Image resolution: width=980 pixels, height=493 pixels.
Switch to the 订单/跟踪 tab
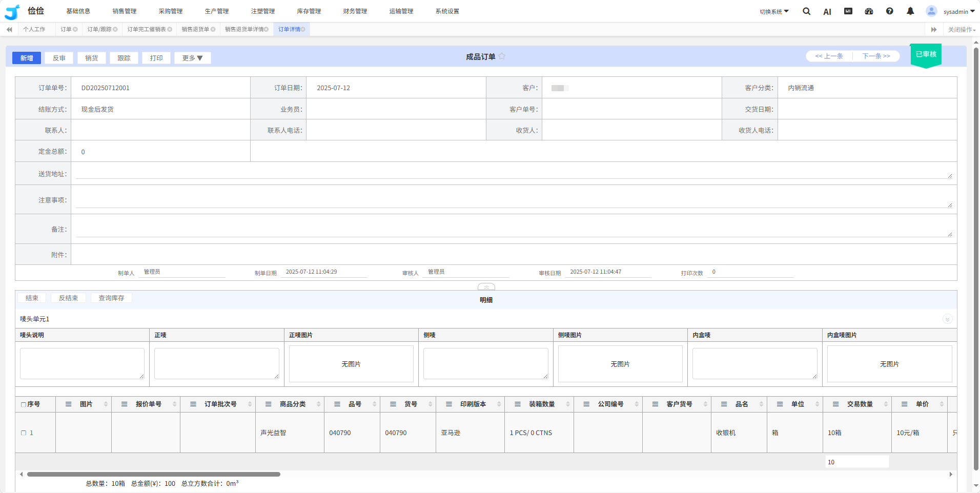tap(99, 30)
